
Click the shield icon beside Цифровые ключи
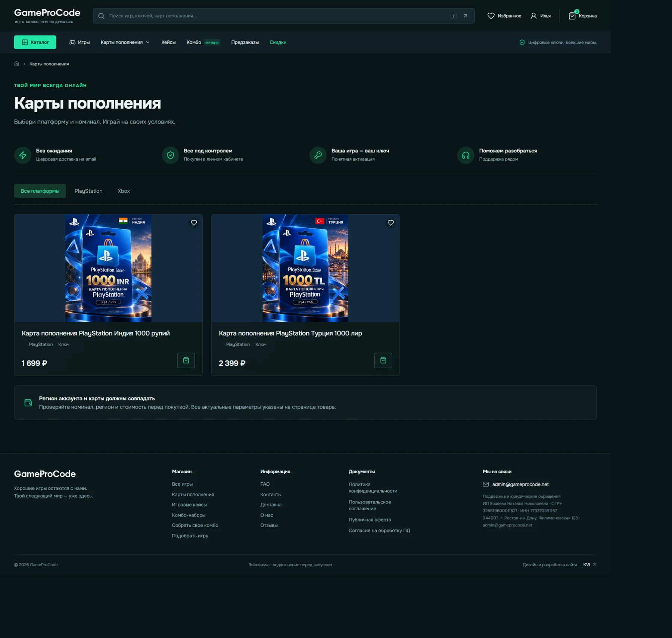[x=522, y=42]
